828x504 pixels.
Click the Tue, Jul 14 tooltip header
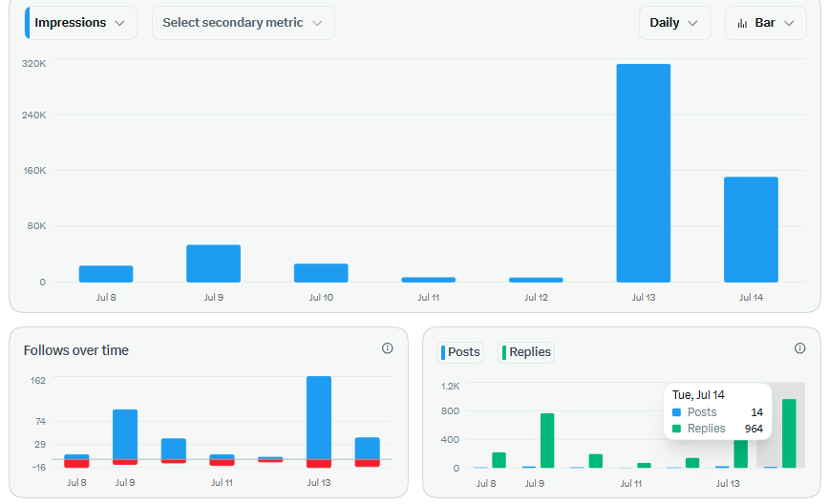[x=698, y=395]
